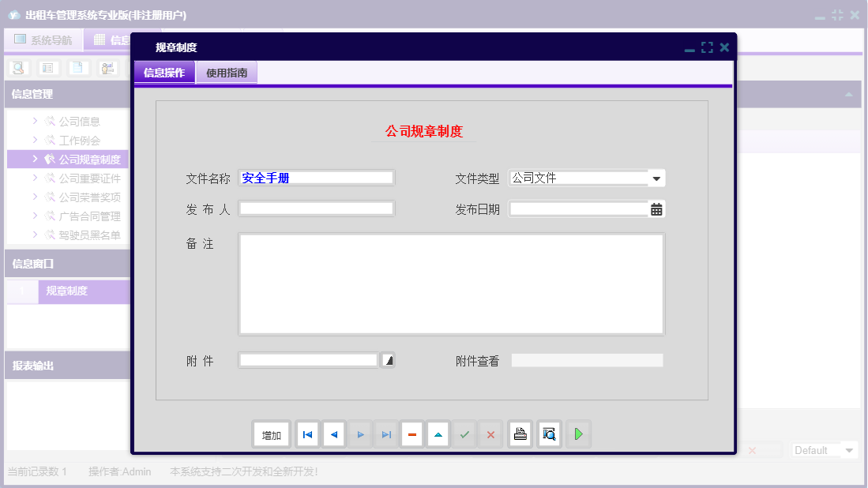Open the Default dropdown at bottom right
868x488 pixels.
[x=824, y=450]
